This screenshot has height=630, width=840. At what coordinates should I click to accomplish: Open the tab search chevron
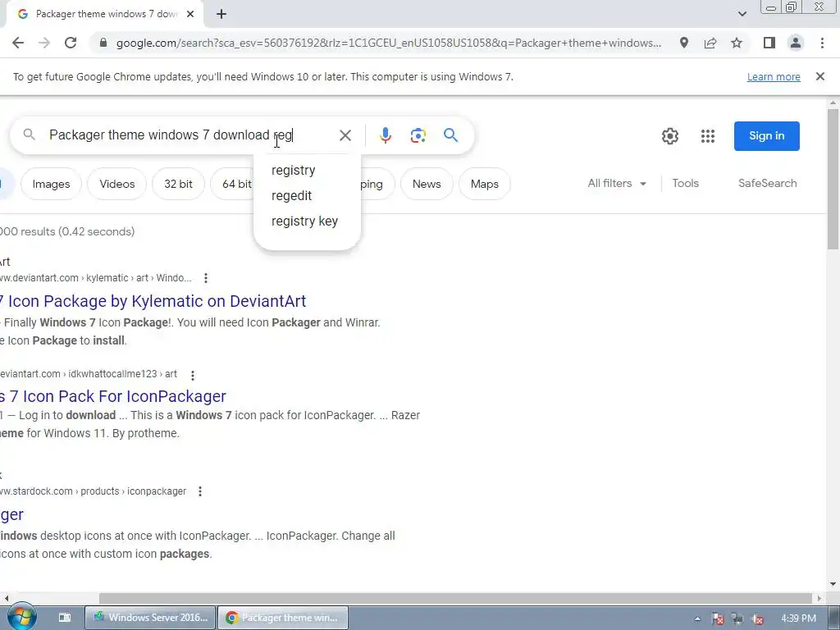pyautogui.click(x=742, y=14)
